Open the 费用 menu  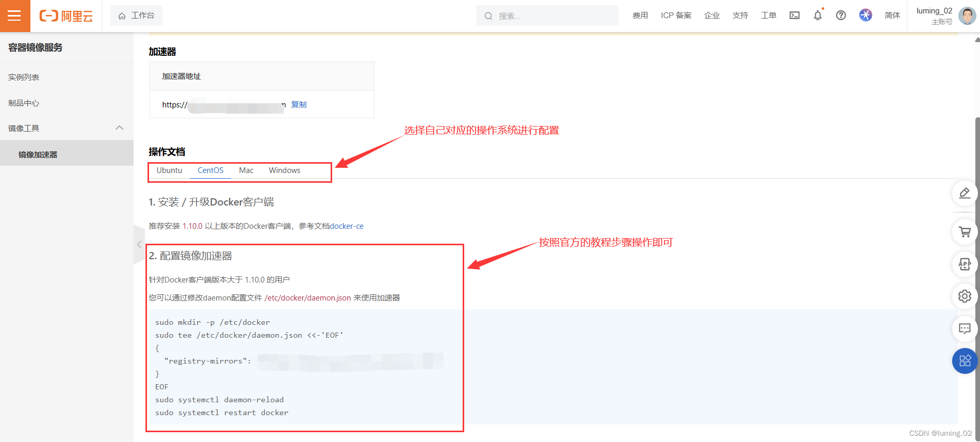(x=640, y=15)
